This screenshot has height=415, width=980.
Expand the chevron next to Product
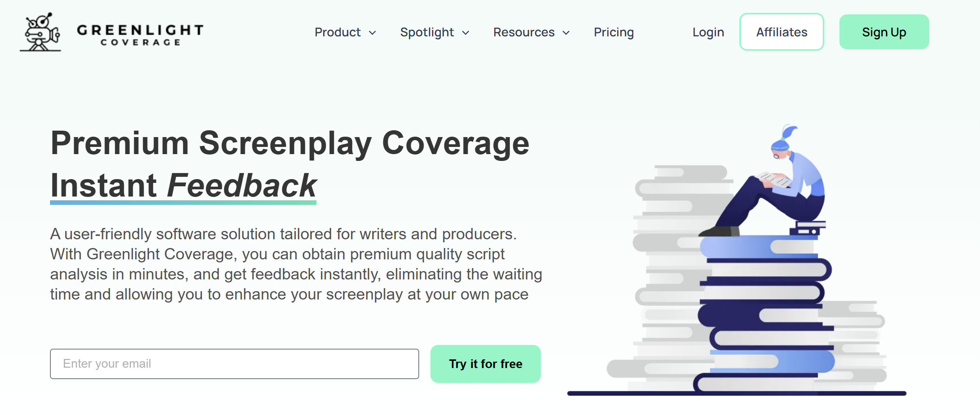point(373,33)
